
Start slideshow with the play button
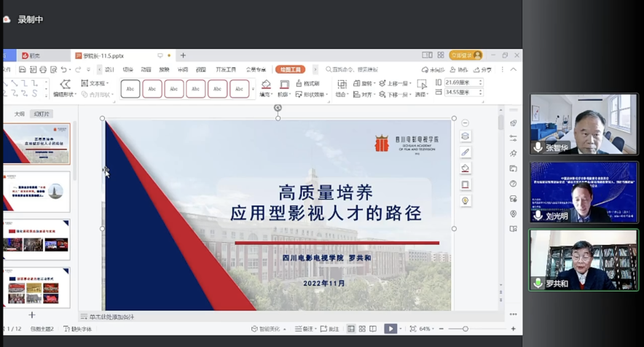390,329
